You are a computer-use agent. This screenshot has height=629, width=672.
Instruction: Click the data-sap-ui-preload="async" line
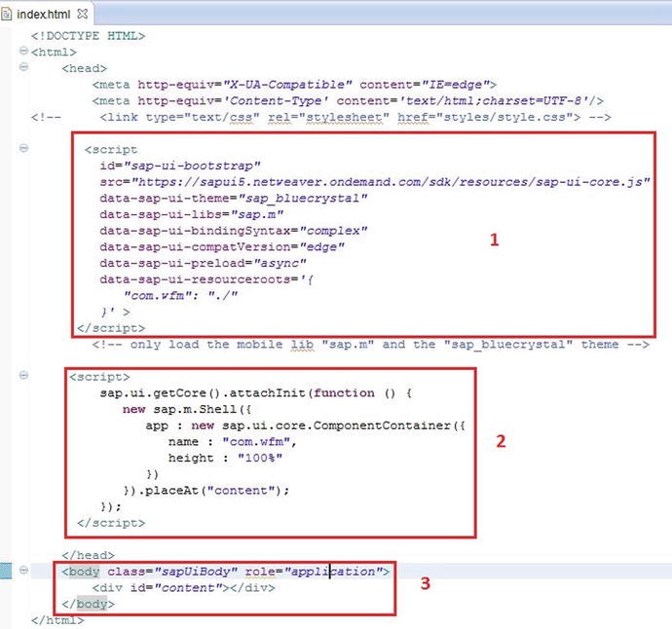[x=204, y=264]
